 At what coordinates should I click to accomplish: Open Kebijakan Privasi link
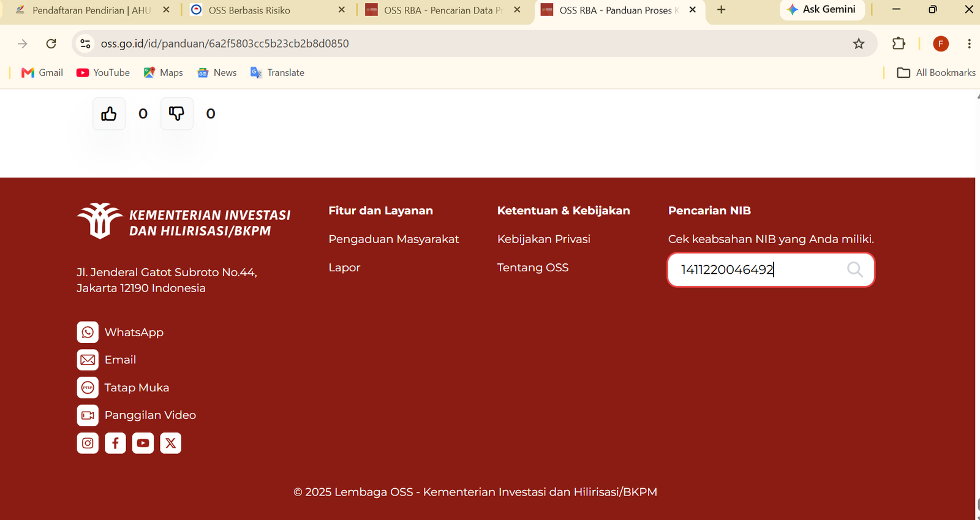point(544,239)
